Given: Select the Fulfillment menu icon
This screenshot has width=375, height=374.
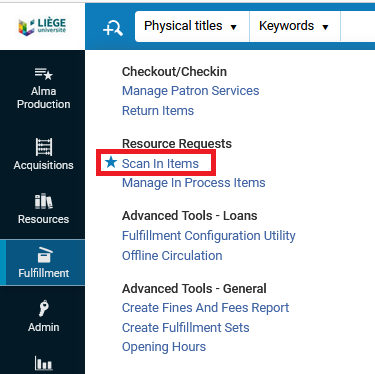Looking at the screenshot, I should coord(44,255).
